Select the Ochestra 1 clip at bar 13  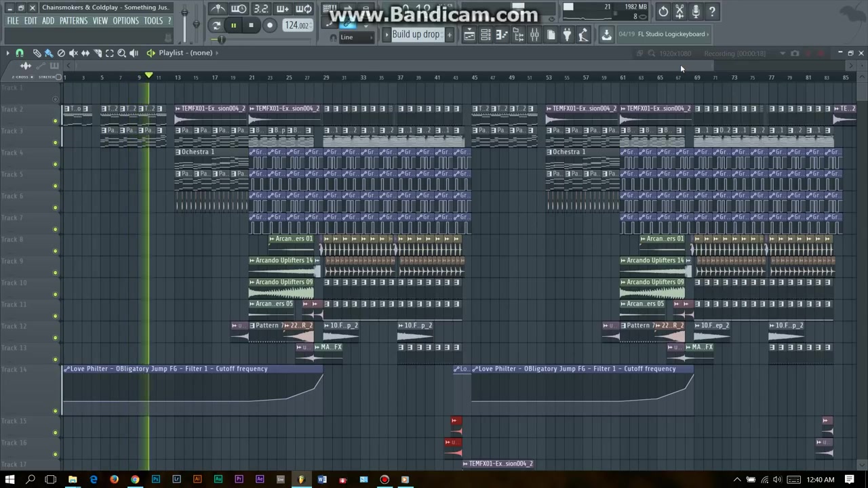pos(211,159)
